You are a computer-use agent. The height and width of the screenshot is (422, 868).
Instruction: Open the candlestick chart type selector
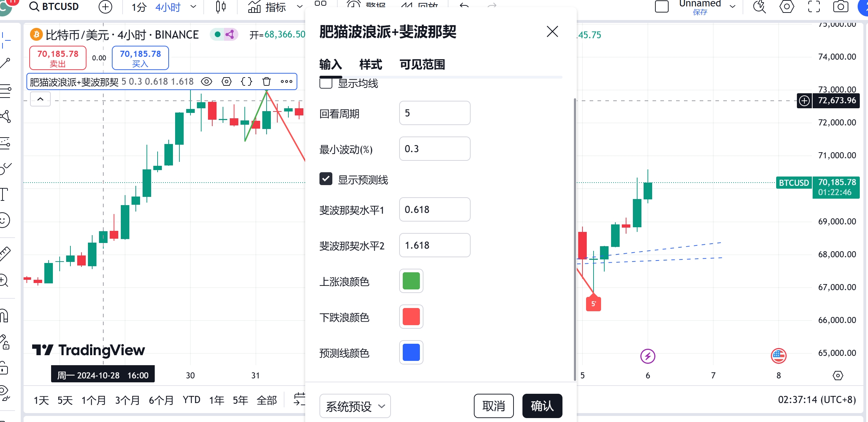tap(221, 6)
